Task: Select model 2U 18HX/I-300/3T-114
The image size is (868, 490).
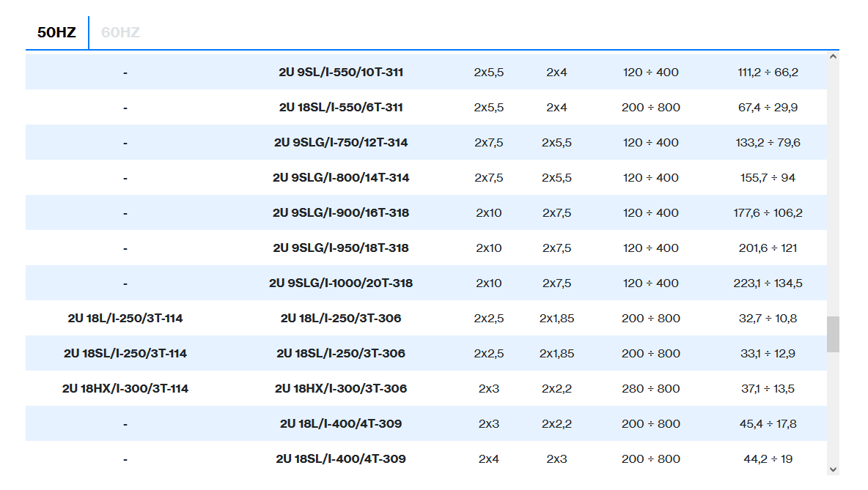Action: 125,389
